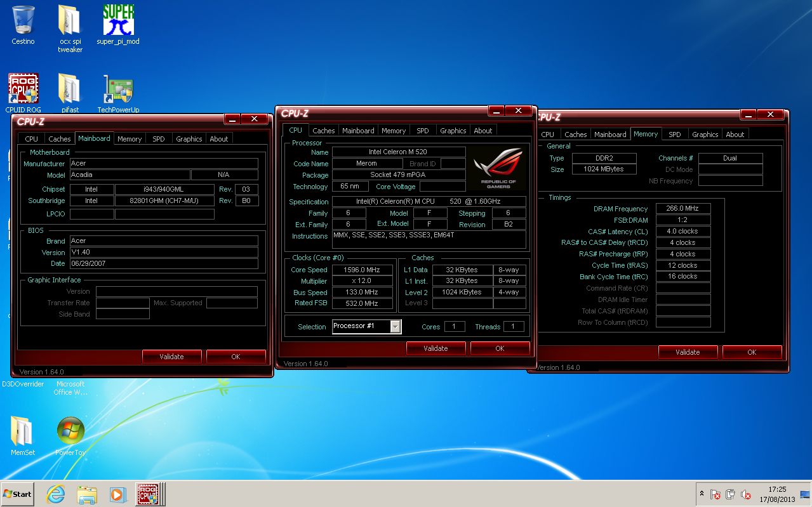This screenshot has height=507, width=812.
Task: Click the clock showing 17:25
Action: click(777, 489)
